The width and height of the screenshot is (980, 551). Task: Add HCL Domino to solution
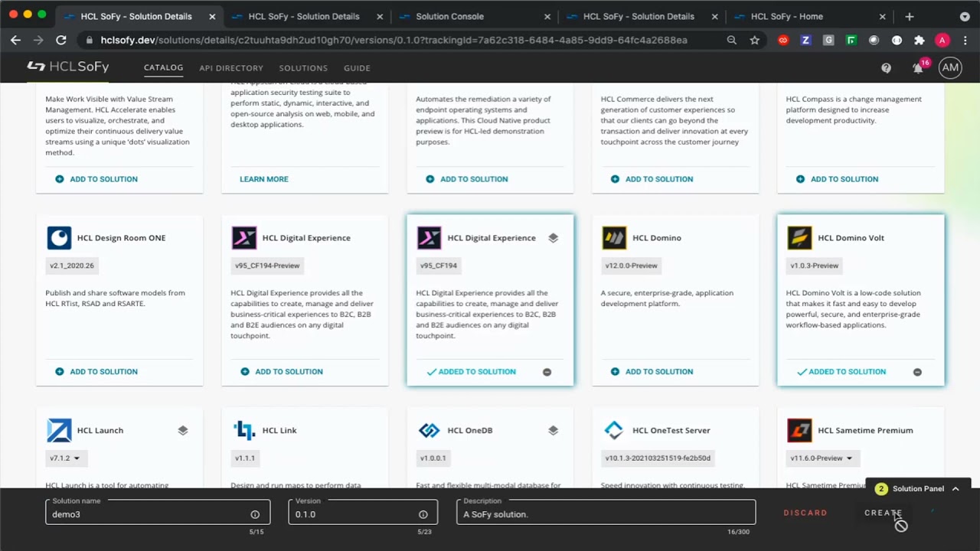(652, 372)
